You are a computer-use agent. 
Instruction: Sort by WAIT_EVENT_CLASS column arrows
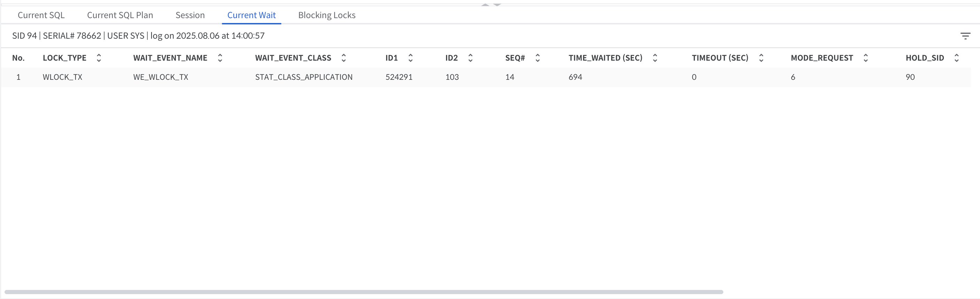(x=343, y=58)
